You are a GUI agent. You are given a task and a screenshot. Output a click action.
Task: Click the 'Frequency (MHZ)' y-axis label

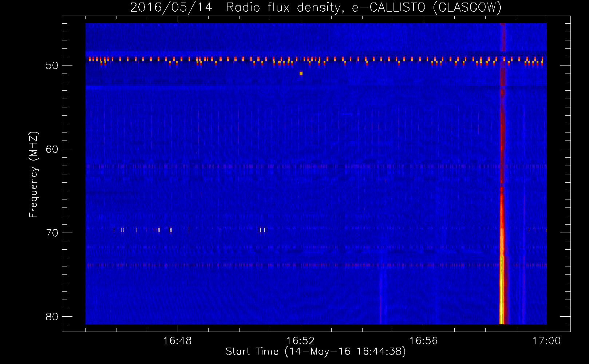pos(33,174)
